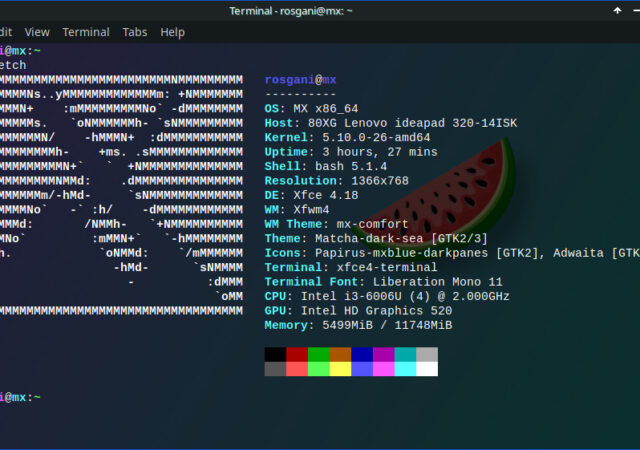Click the pink swatch in the bottom row

(384, 369)
